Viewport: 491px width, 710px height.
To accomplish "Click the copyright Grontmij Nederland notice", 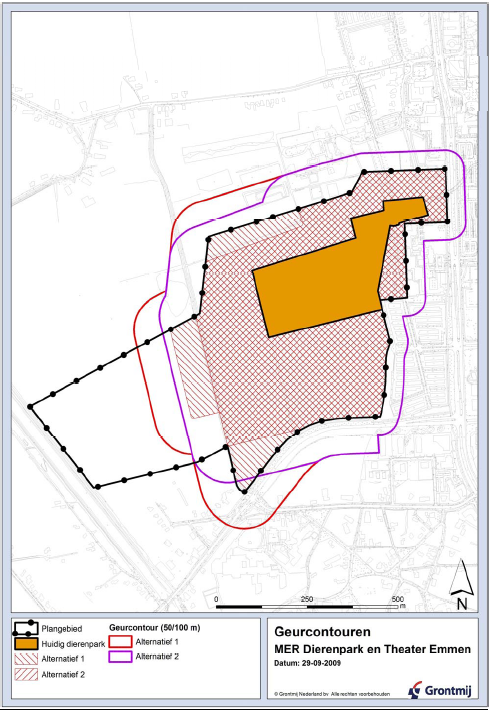I will pyautogui.click(x=332, y=694).
